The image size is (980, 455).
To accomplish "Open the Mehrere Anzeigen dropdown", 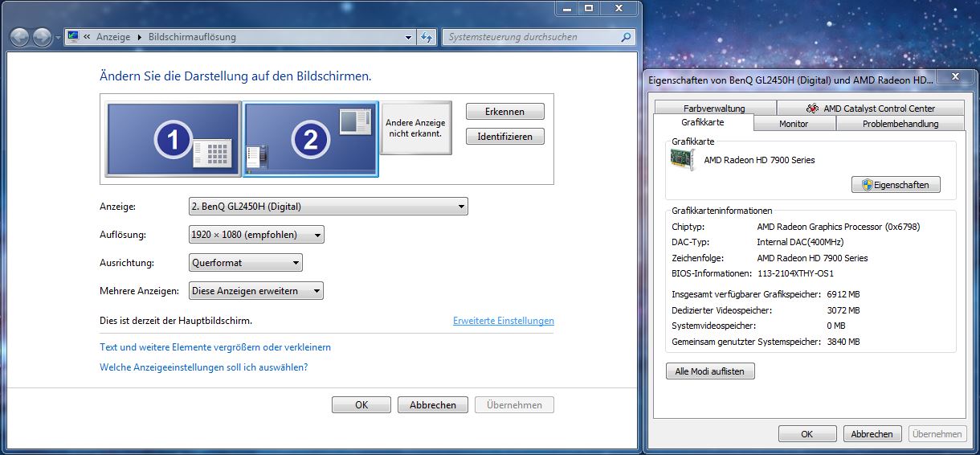I will (255, 291).
